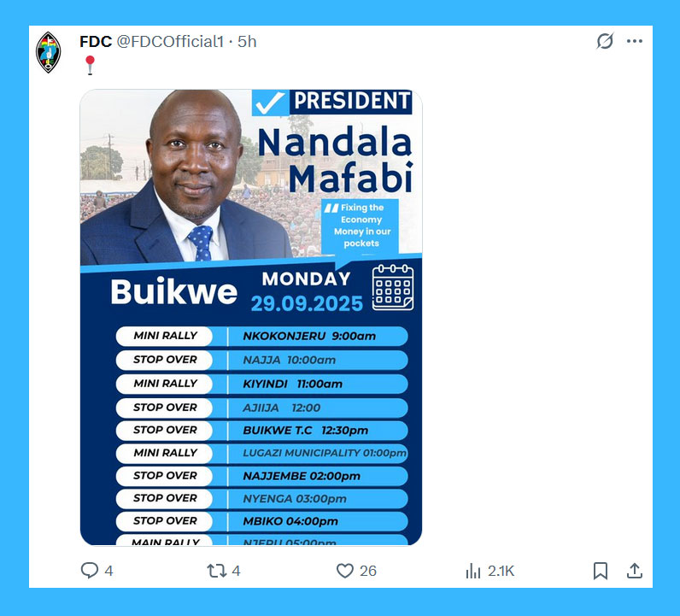Click the NKOKONJERU 9:00am schedule row

(262, 337)
